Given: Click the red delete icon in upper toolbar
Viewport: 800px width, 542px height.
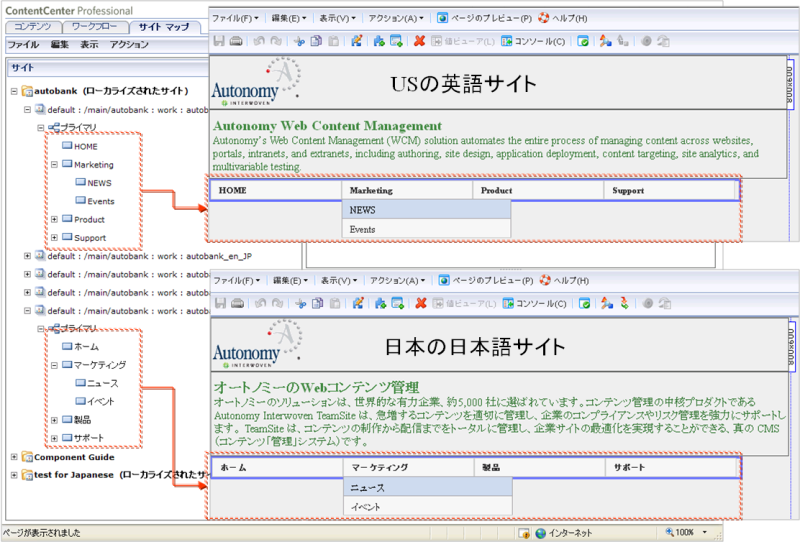Looking at the screenshot, I should pos(420,41).
